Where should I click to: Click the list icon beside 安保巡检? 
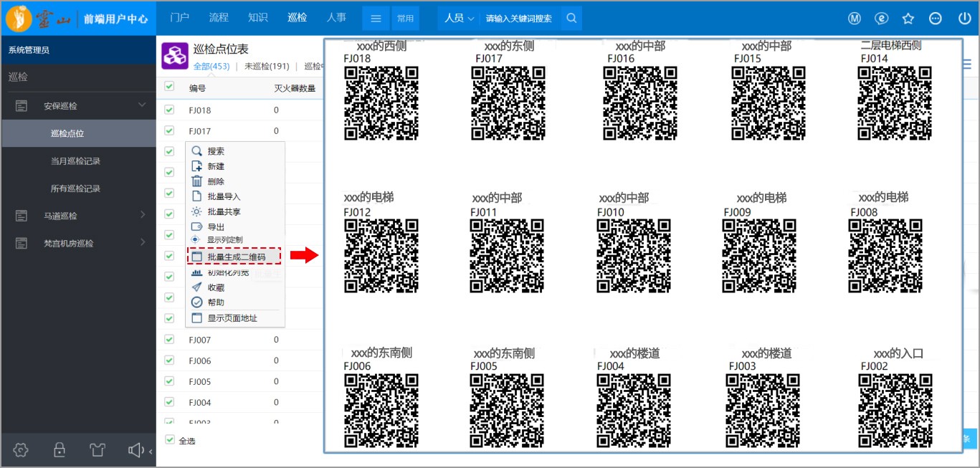click(x=22, y=106)
